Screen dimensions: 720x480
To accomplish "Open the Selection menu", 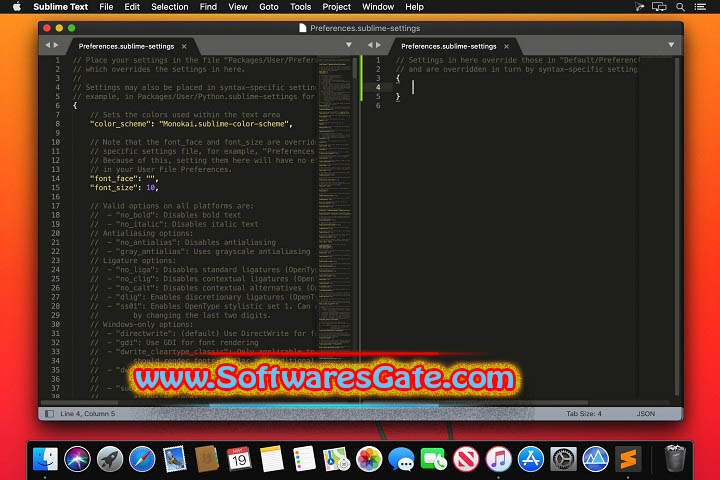I will point(170,7).
